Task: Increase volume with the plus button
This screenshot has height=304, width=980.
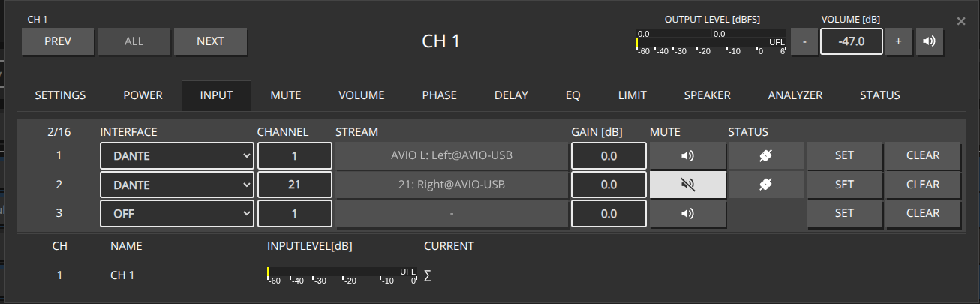Action: coord(897,42)
